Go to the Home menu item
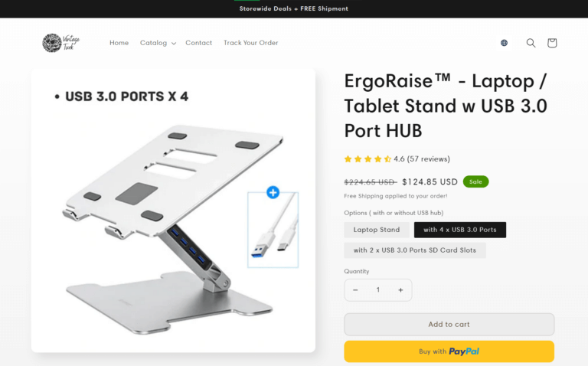 pos(119,43)
